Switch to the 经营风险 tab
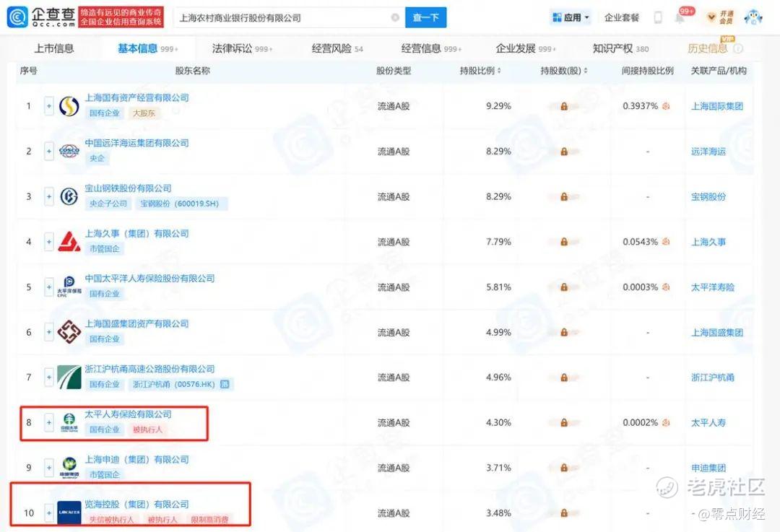The image size is (780, 532). click(337, 48)
